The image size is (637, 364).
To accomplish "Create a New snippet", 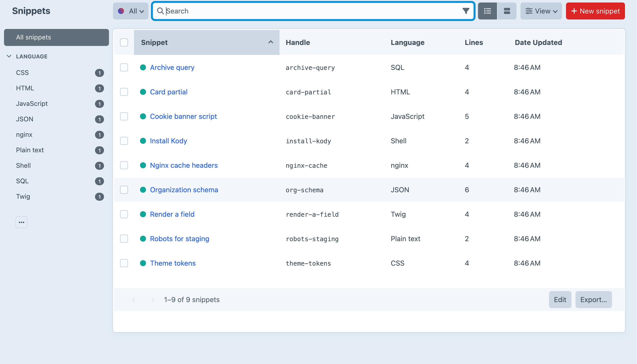I will point(595,11).
